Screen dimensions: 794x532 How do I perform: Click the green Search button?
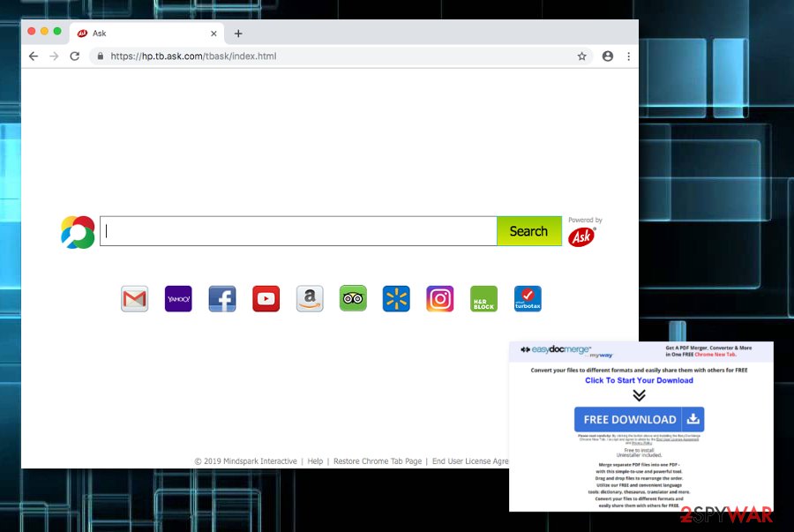click(x=529, y=231)
